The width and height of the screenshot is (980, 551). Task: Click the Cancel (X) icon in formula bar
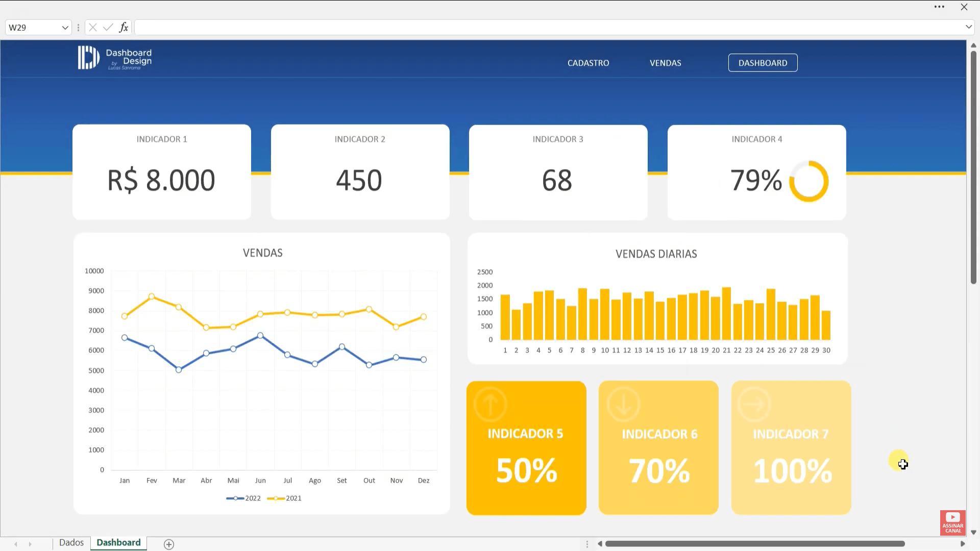(92, 27)
